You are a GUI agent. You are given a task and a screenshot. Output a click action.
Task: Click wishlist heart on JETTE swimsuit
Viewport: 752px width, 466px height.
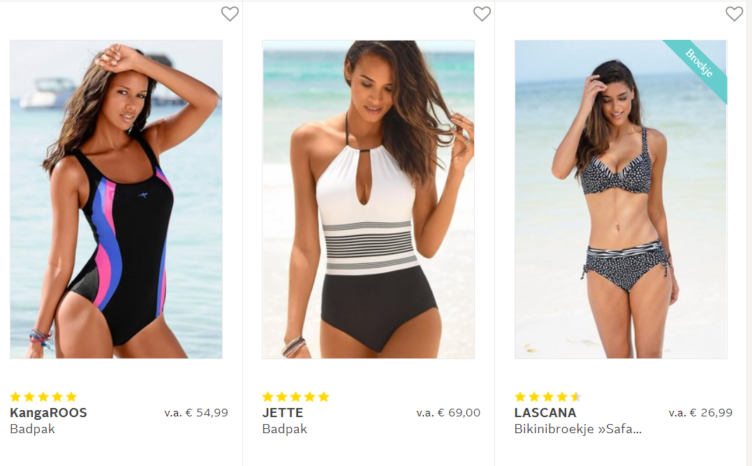(x=482, y=14)
